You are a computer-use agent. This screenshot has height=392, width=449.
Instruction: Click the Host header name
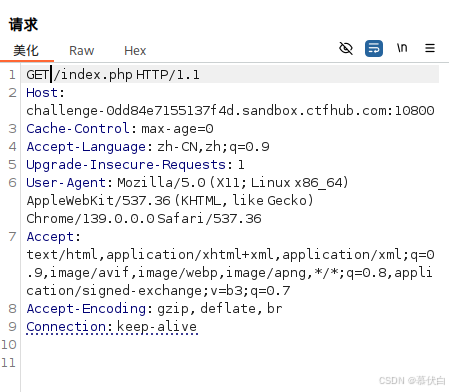point(42,93)
